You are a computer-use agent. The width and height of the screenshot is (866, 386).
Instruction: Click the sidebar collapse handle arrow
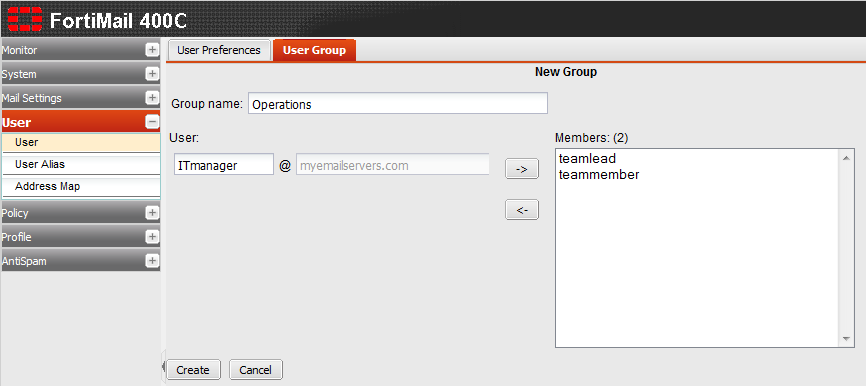(163, 366)
